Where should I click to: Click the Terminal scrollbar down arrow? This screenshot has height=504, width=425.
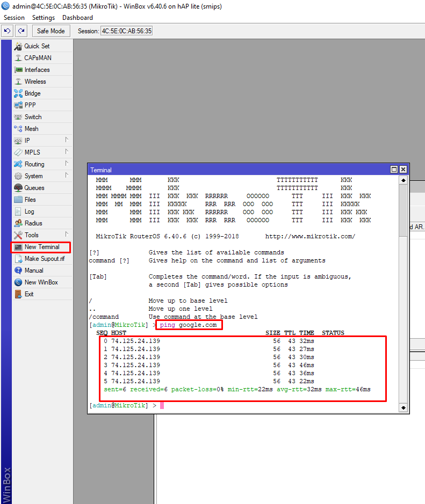tap(403, 408)
